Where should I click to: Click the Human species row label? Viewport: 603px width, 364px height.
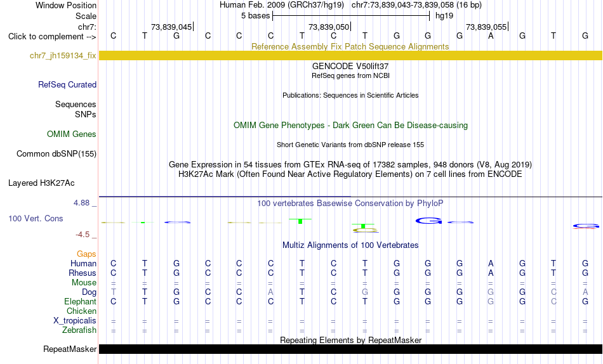[x=83, y=264]
